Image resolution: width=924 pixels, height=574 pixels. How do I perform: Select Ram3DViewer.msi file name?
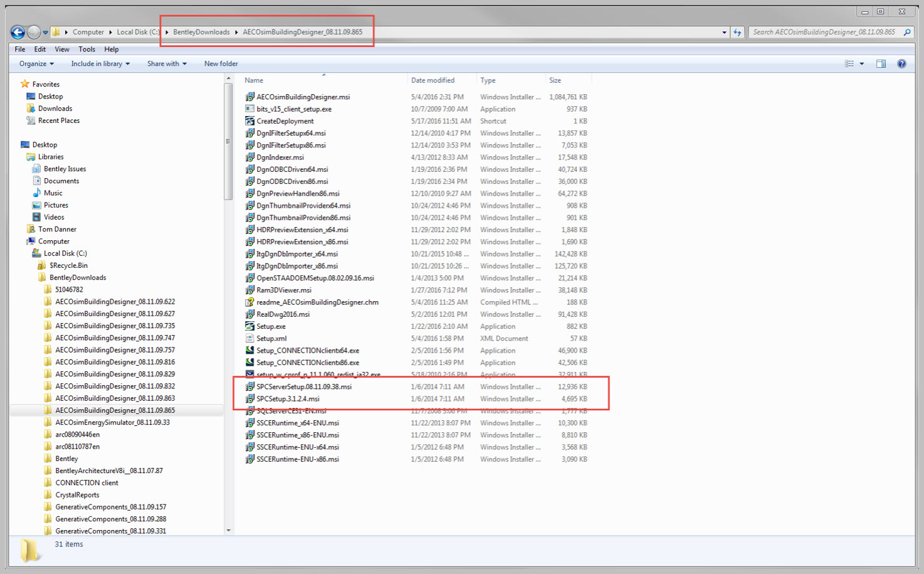[x=283, y=290]
